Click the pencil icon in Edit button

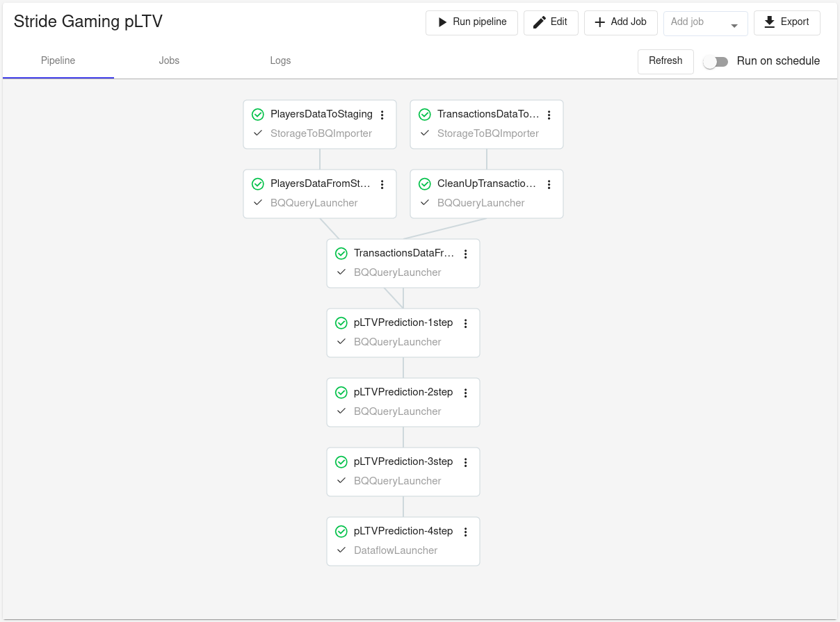coord(540,22)
